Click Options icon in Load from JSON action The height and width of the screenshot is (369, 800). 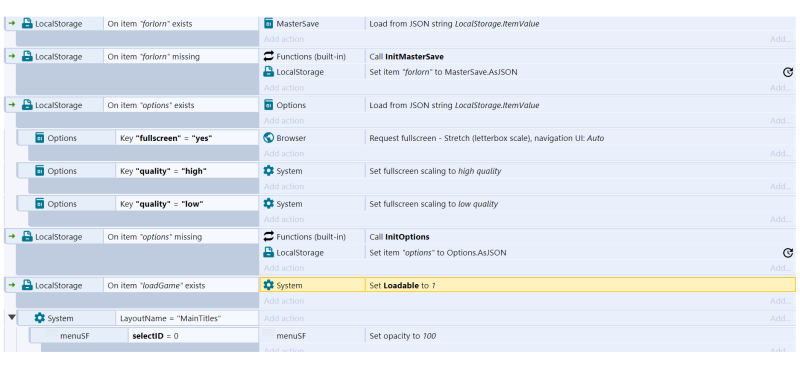click(x=268, y=105)
